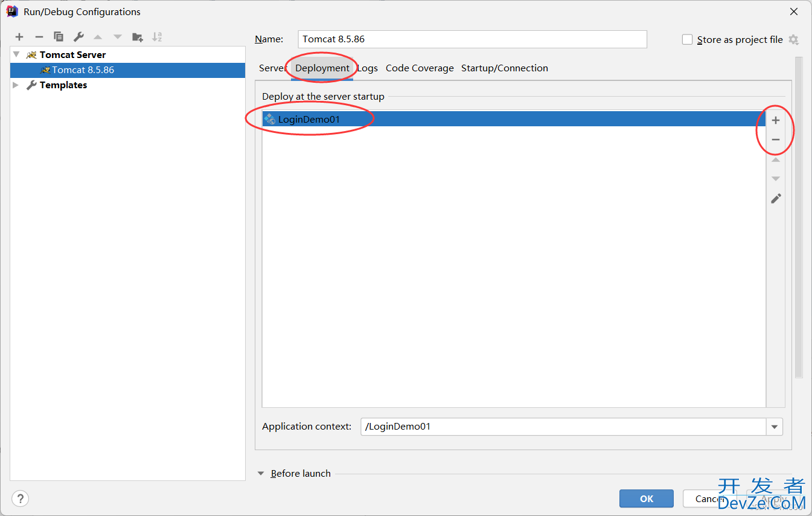Switch to the Deployment tab
This screenshot has height=516, width=812.
coord(322,68)
